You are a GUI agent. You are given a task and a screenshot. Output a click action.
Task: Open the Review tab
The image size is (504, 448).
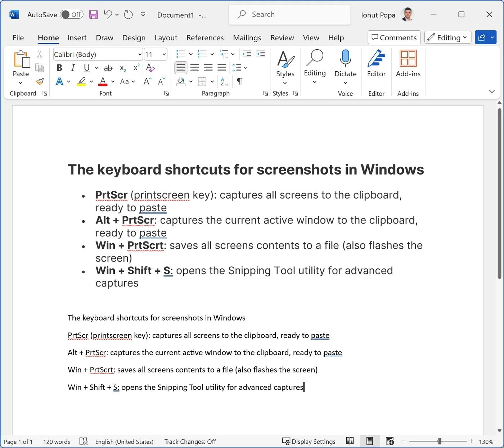tap(282, 37)
